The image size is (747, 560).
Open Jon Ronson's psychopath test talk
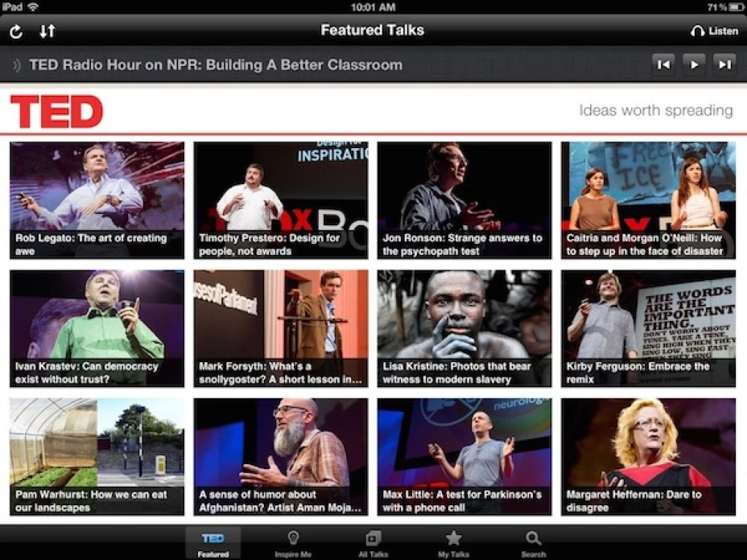point(464,199)
